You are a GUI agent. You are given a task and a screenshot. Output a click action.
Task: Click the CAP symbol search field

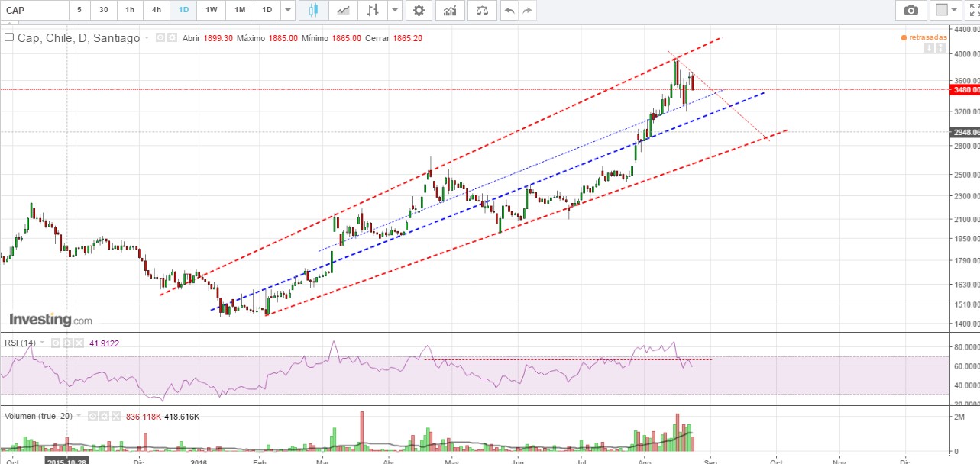[34, 10]
